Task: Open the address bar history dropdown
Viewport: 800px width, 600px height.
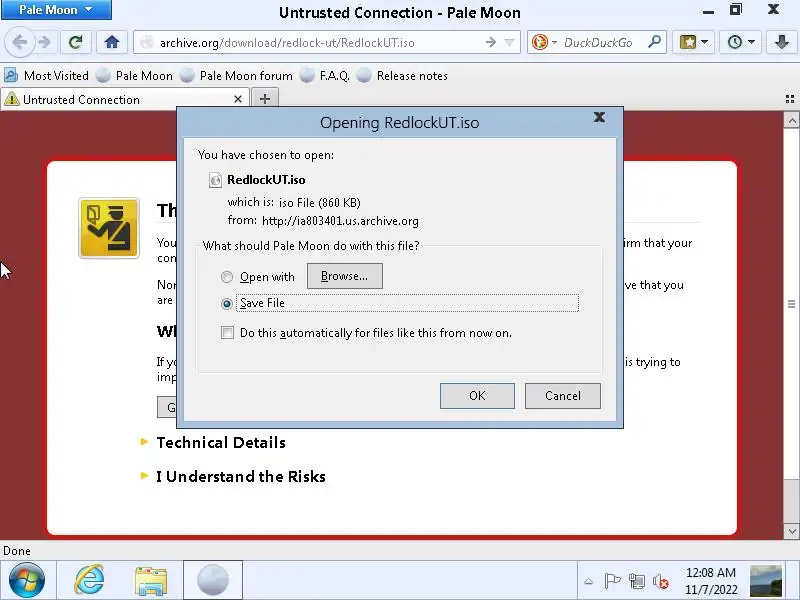Action: pos(509,42)
